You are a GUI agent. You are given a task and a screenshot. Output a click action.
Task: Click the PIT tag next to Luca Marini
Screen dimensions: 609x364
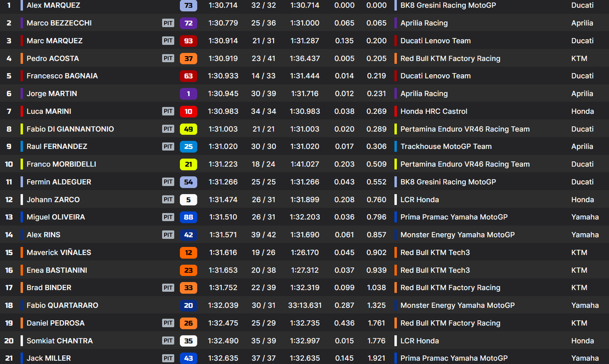pyautogui.click(x=168, y=111)
